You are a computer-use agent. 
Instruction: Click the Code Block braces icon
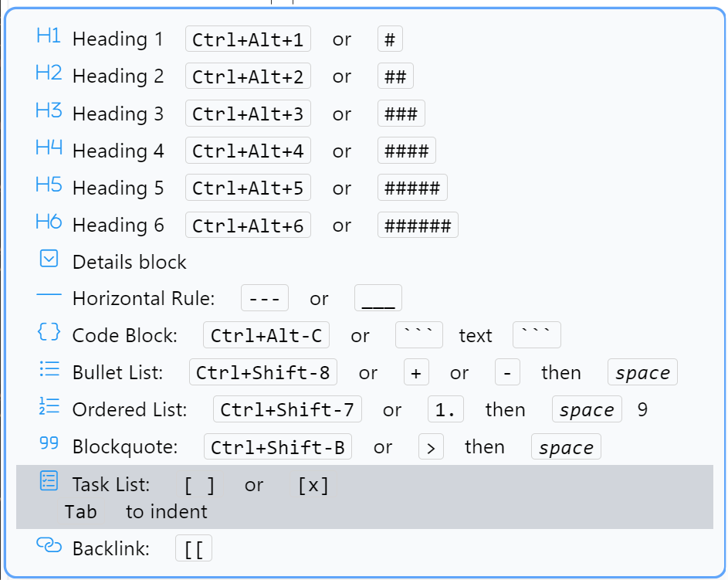pyautogui.click(x=49, y=332)
